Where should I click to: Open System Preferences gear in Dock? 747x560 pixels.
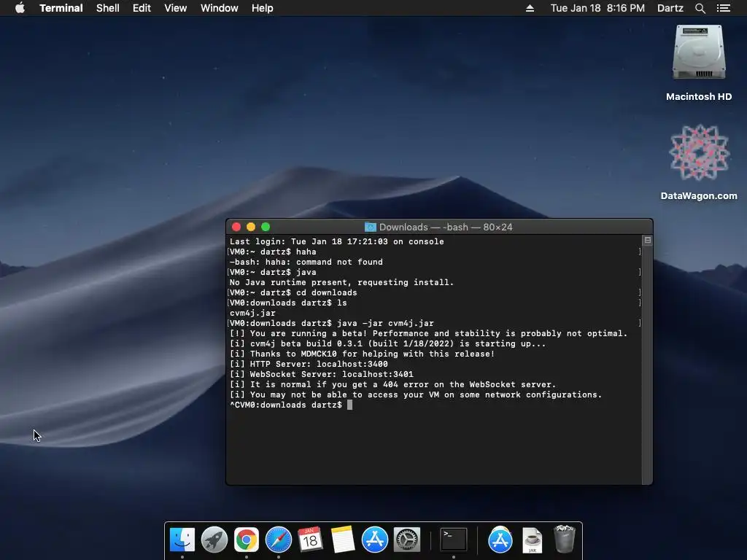tap(407, 540)
